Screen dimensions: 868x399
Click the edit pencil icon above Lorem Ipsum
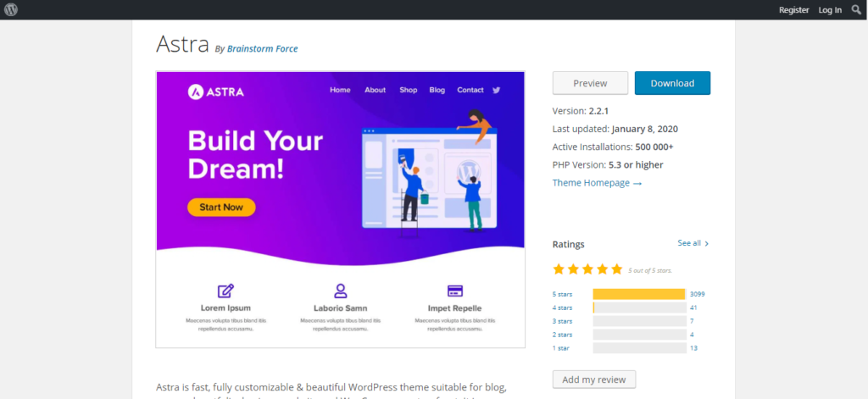225,291
